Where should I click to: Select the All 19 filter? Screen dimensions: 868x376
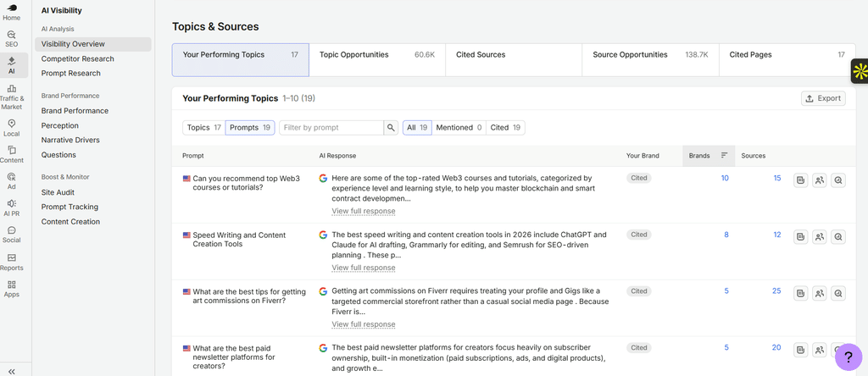coord(417,128)
